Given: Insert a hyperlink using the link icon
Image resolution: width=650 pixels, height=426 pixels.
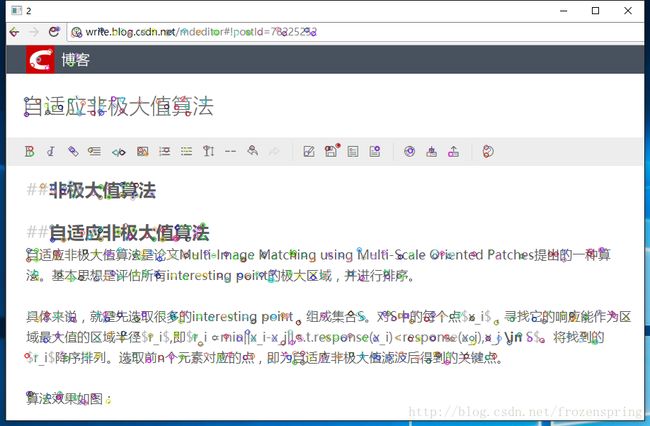Looking at the screenshot, I should coord(73,151).
